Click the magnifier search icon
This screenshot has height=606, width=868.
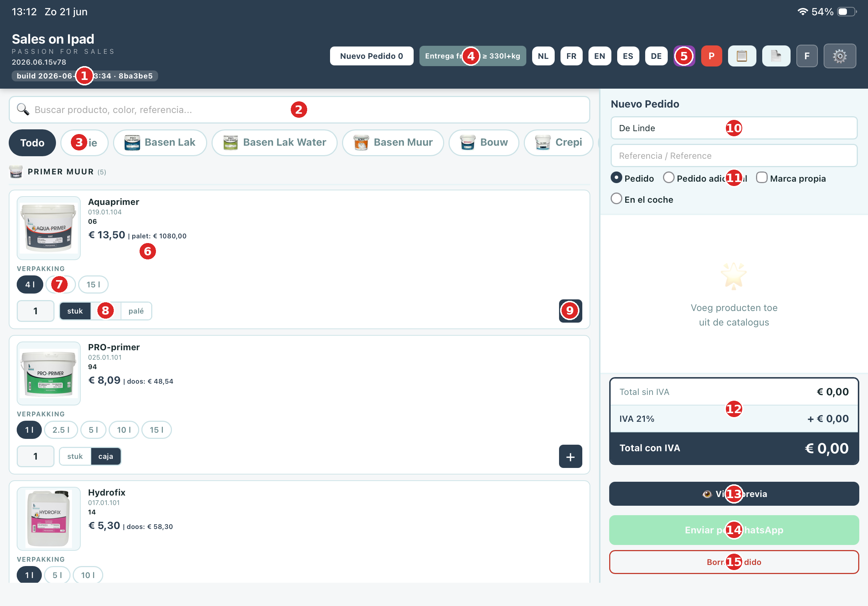[x=23, y=110]
